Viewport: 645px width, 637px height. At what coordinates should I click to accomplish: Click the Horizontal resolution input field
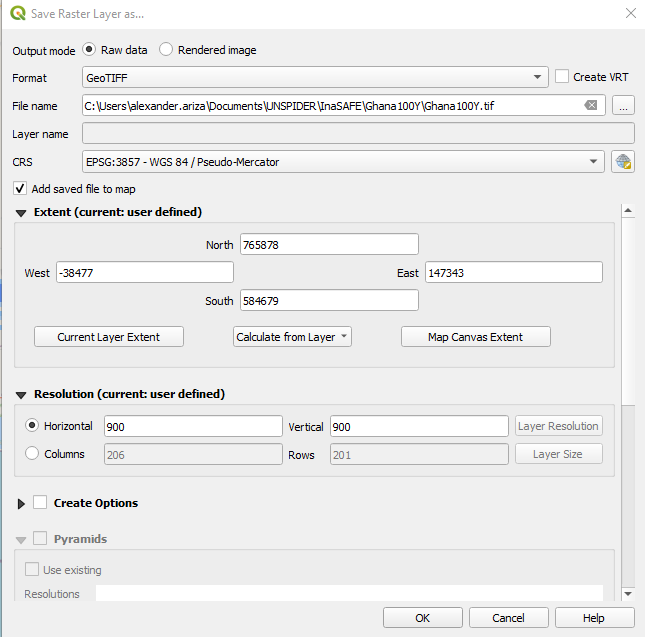tap(193, 426)
